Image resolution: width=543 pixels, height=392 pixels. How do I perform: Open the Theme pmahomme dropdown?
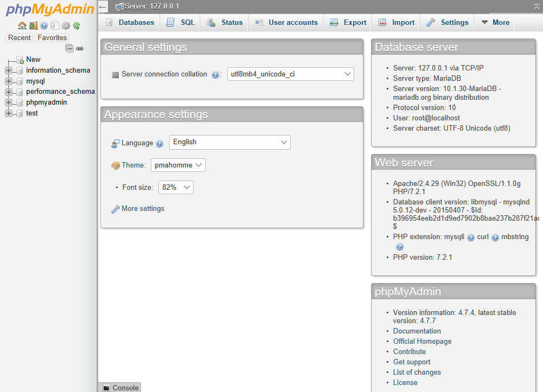(178, 165)
